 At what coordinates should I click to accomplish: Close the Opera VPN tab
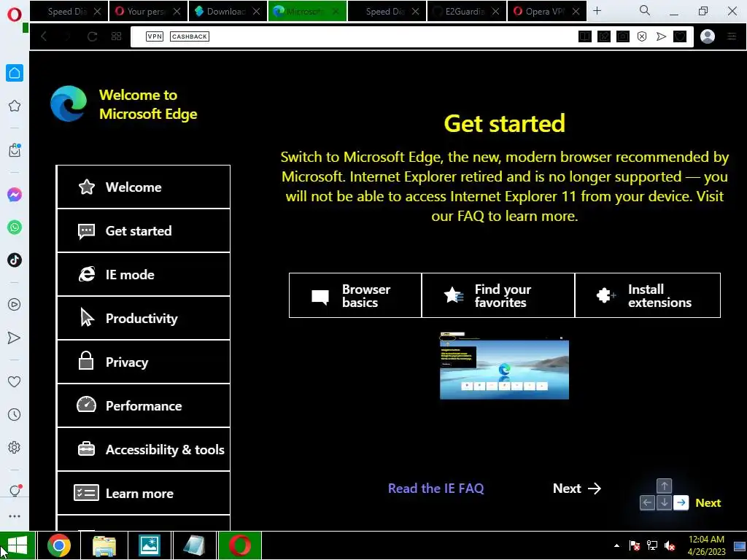click(x=576, y=12)
